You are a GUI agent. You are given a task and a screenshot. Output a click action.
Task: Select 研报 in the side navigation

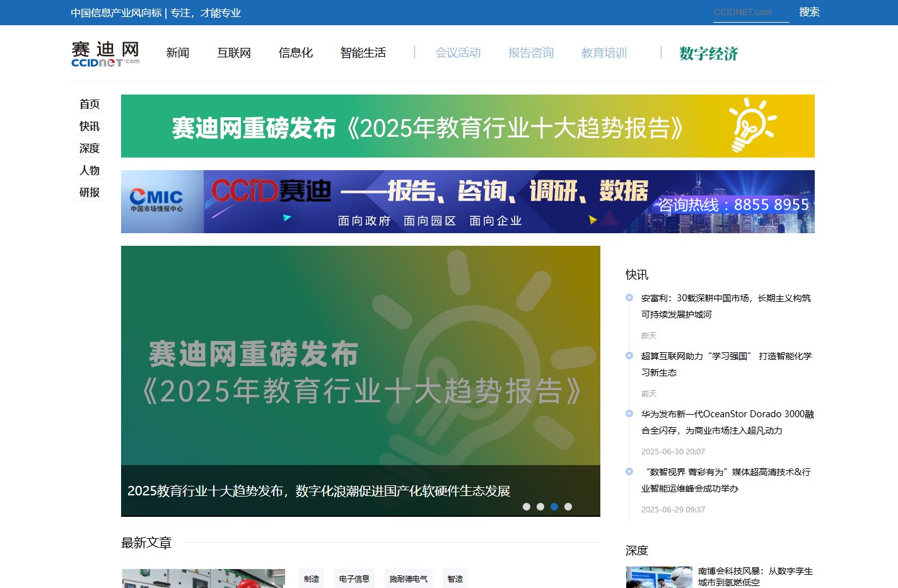click(x=90, y=192)
